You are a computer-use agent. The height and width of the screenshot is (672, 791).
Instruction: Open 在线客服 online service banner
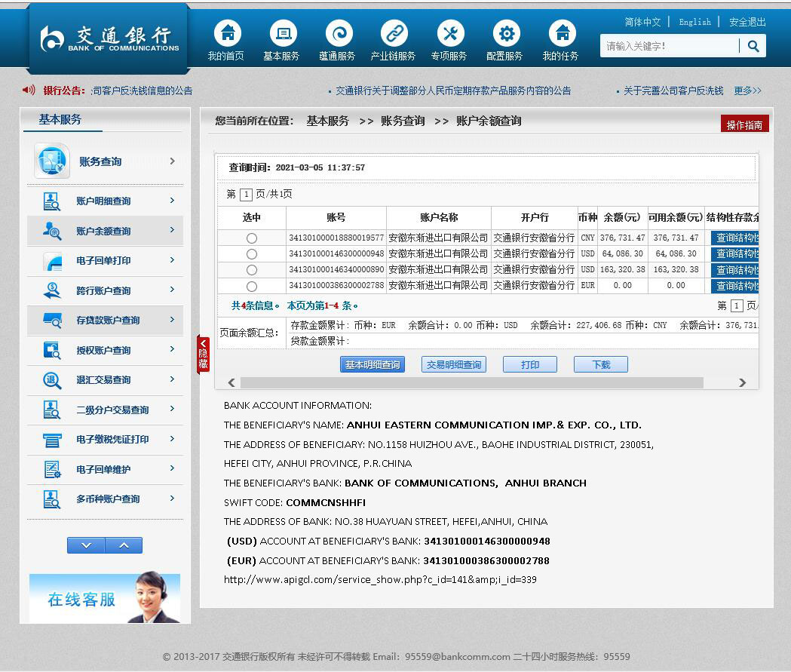105,598
